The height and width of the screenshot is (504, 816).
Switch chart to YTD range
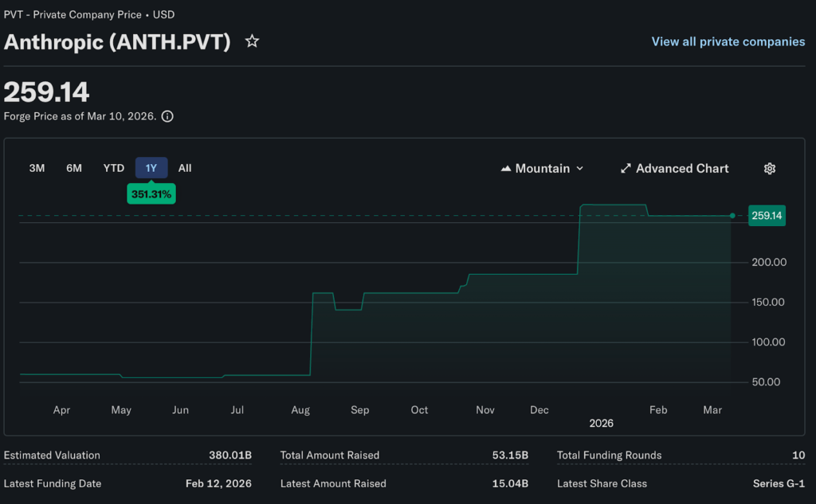coord(114,168)
